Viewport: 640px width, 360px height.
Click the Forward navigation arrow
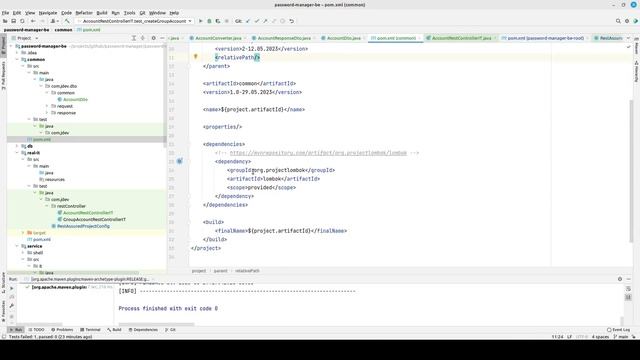coord(42,21)
